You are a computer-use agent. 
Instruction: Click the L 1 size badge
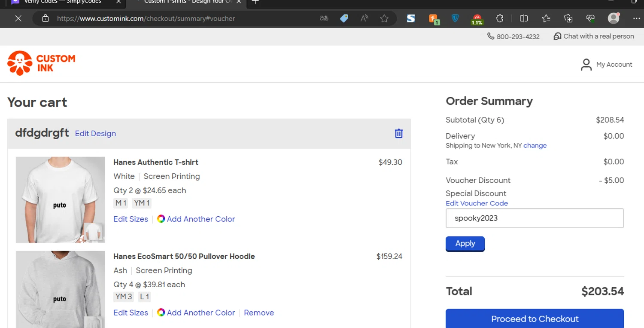click(x=145, y=297)
